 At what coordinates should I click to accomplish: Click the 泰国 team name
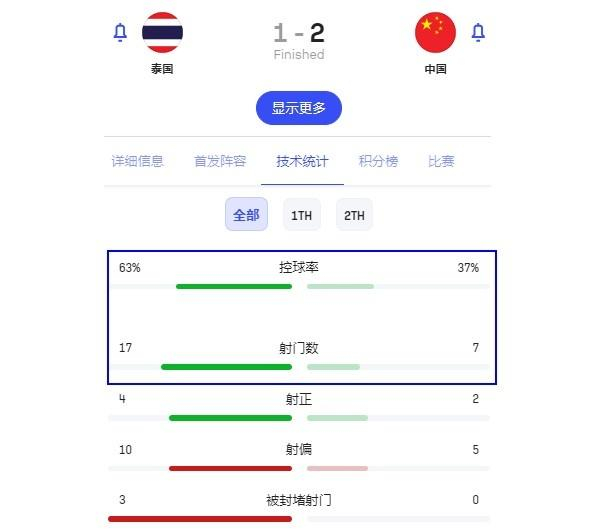(x=162, y=70)
